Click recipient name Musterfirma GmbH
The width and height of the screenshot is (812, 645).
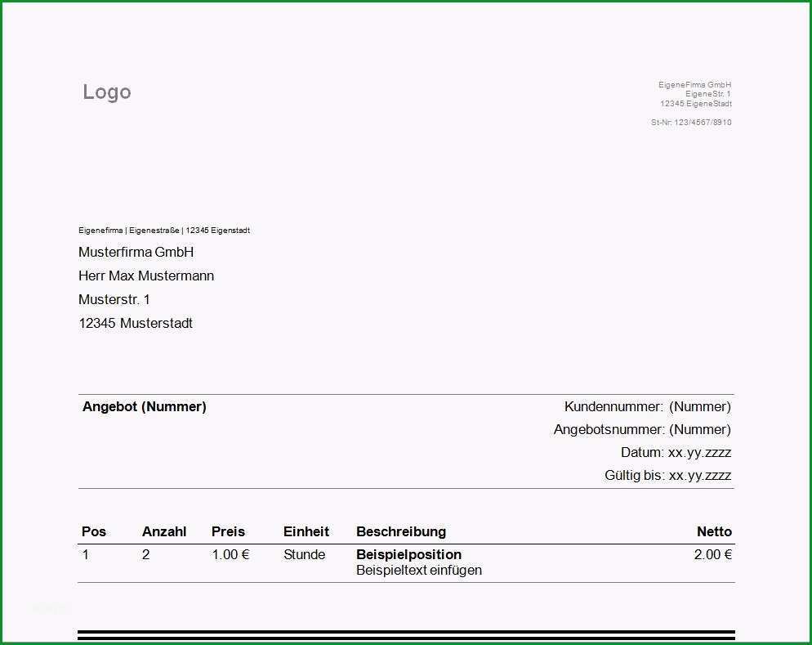(x=136, y=253)
